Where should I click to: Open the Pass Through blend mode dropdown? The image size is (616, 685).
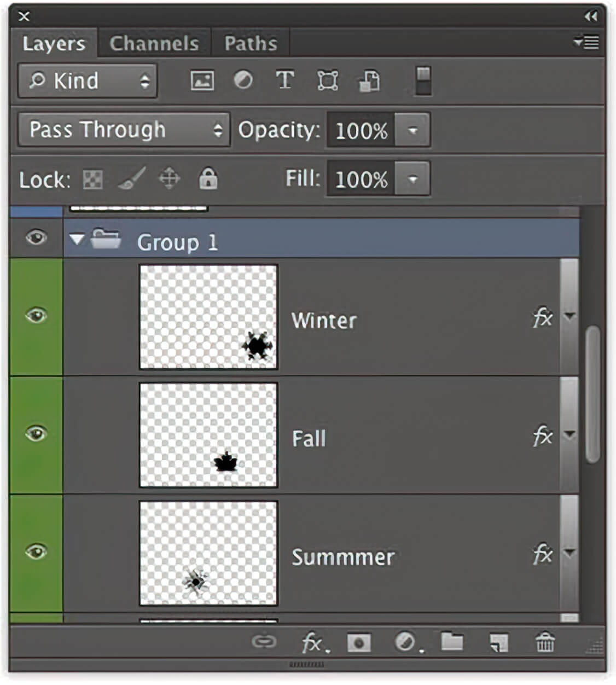pyautogui.click(x=124, y=130)
